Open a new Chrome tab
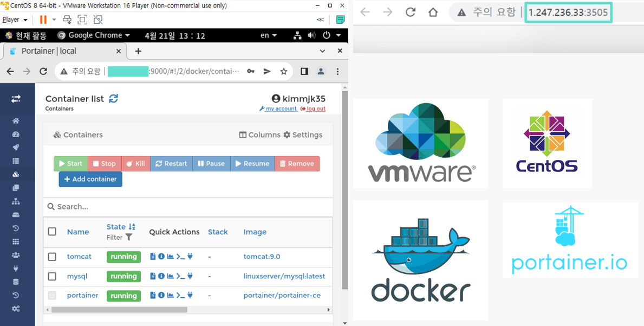 (x=138, y=51)
